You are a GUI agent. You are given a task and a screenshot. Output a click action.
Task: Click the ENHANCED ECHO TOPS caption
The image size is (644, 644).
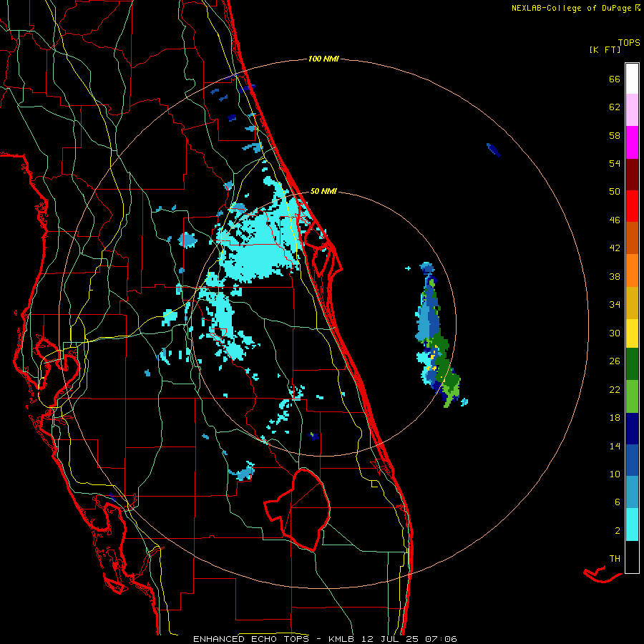(251, 639)
